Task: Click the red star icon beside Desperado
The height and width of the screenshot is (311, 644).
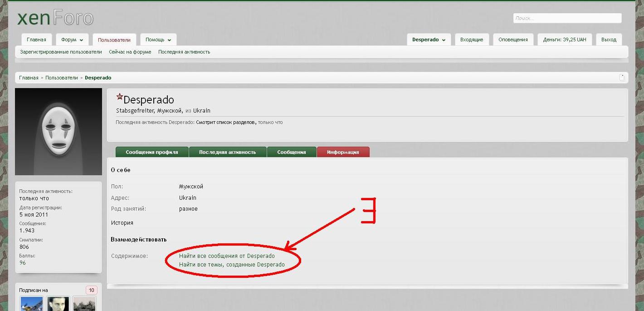Action: tap(120, 97)
